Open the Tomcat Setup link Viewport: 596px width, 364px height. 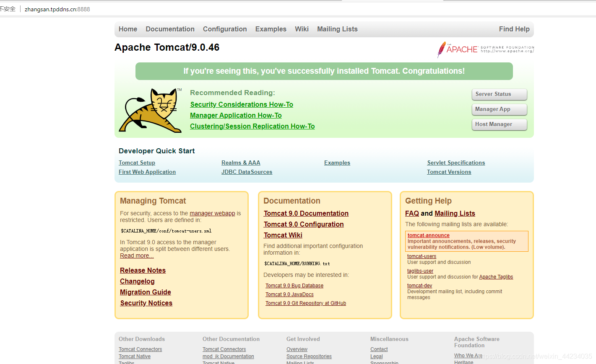coord(137,163)
